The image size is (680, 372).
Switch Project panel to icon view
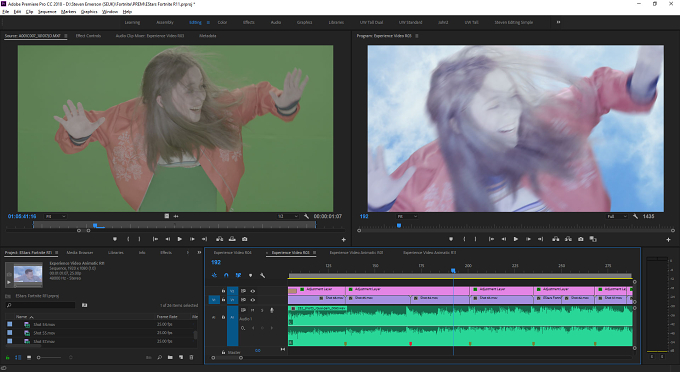(29, 357)
